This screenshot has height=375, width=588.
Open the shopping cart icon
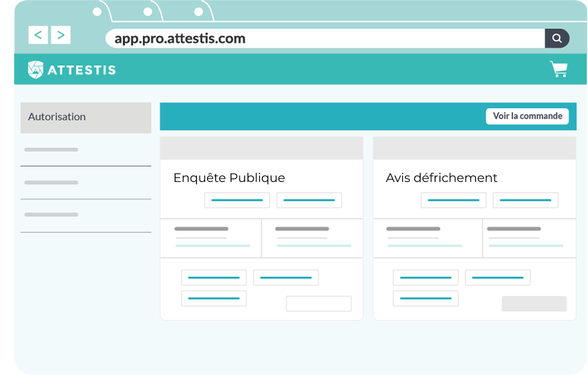coord(559,69)
